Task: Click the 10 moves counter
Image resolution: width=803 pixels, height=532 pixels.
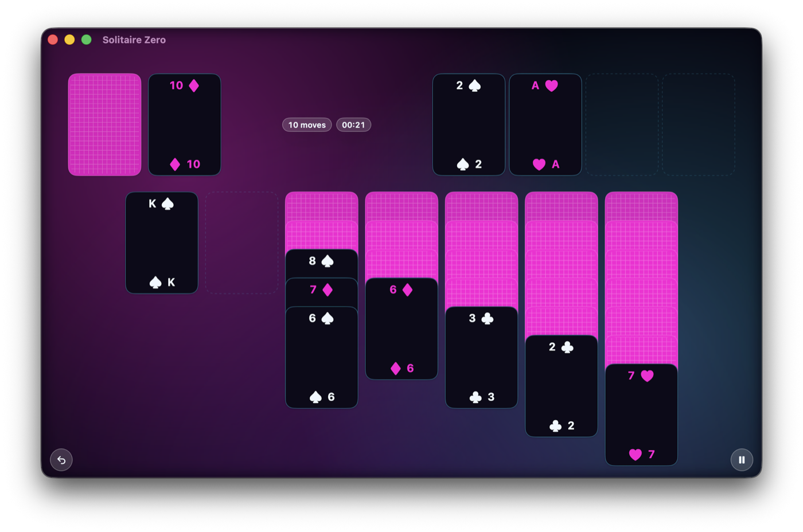Action: click(x=307, y=125)
